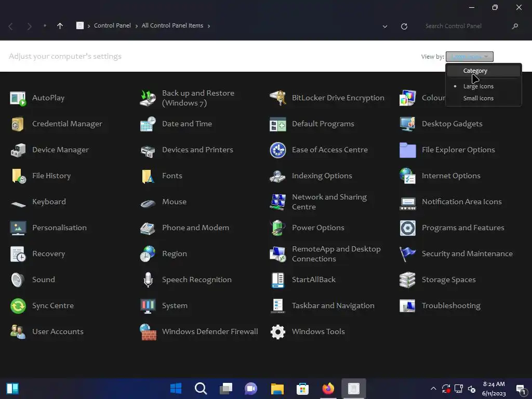The height and width of the screenshot is (399, 532).
Task: Open the Default Programs icon
Action: (278, 124)
